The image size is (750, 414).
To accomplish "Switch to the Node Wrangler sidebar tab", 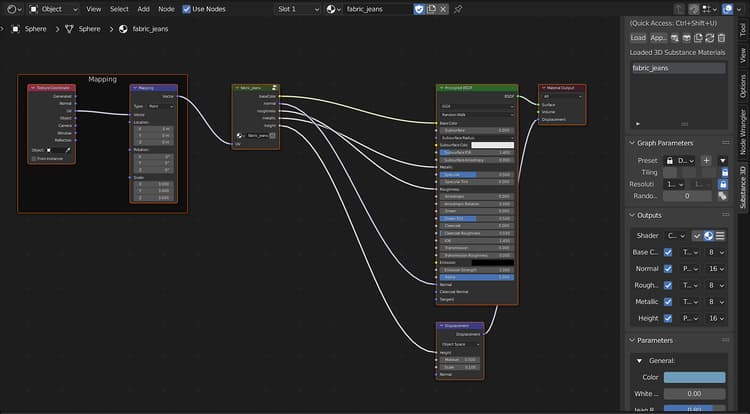I will [x=743, y=132].
